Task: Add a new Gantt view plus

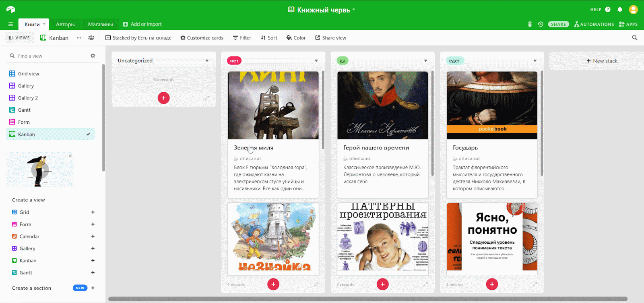Action: [93, 272]
